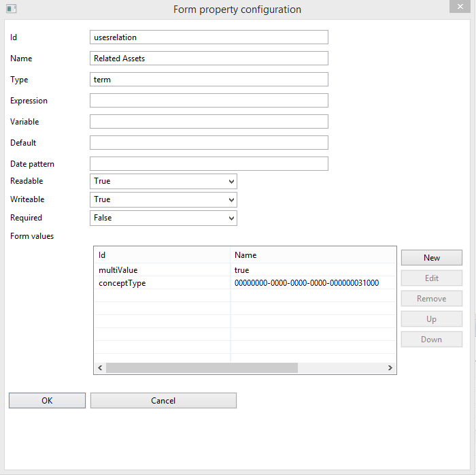Click the New form value button
This screenshot has height=475, width=476.
click(431, 257)
